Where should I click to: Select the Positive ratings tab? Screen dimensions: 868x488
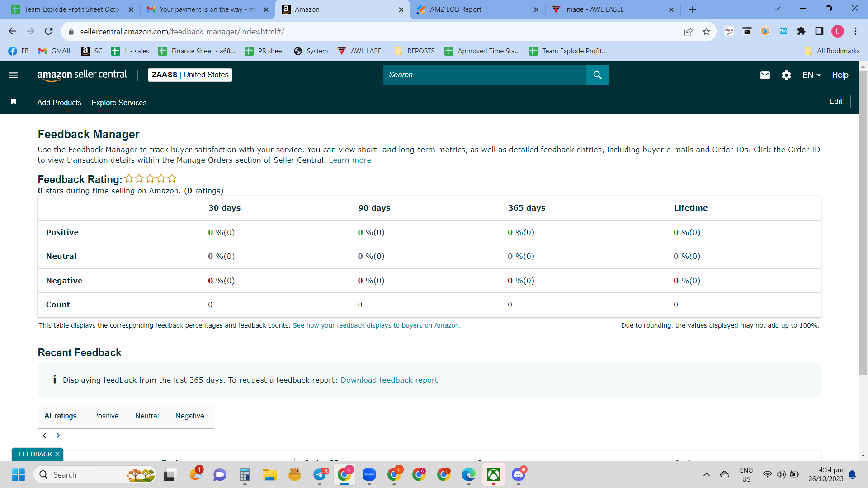click(x=106, y=416)
